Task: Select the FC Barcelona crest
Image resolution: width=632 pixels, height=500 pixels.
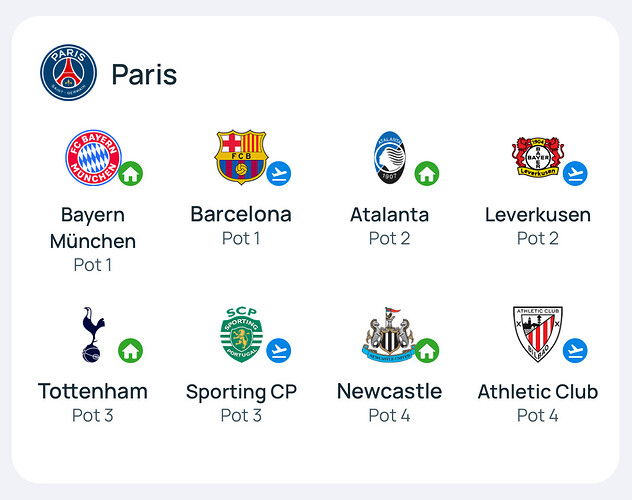Action: [x=241, y=157]
